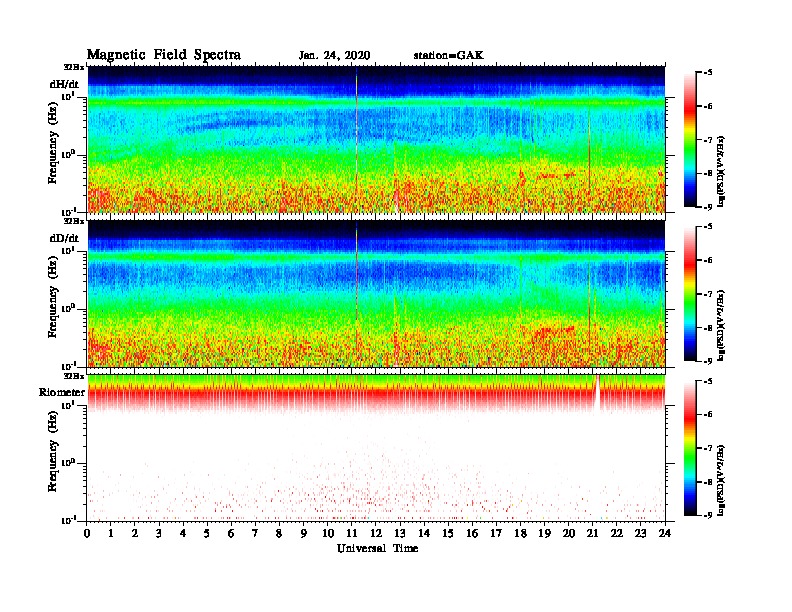Click hour tick label "17" on the time axis
The image size is (792, 612).
coord(497,533)
